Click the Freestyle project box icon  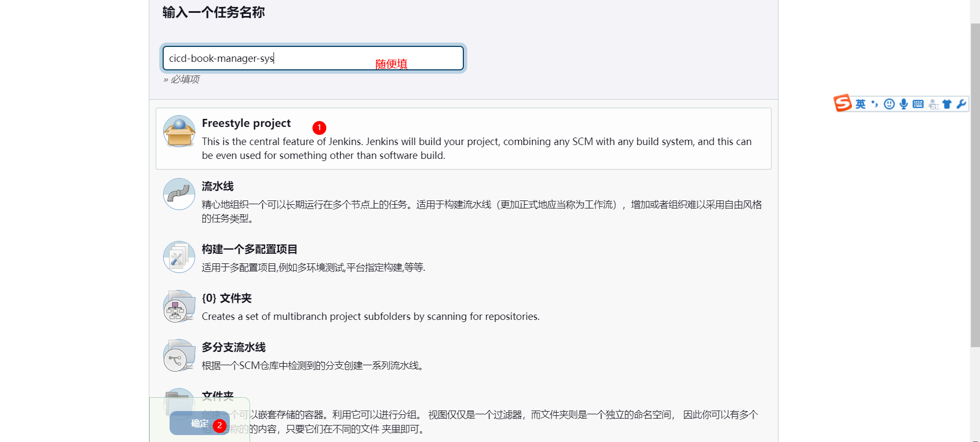point(179,131)
